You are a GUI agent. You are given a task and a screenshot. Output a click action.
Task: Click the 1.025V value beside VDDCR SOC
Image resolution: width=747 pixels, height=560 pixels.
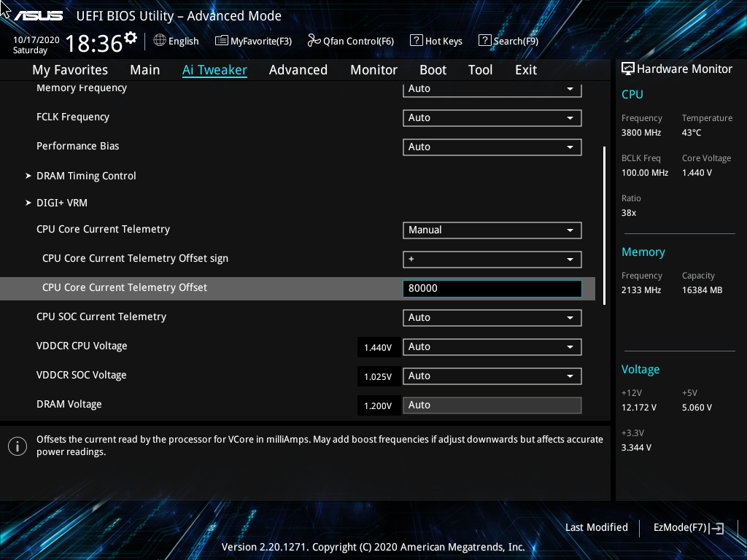[x=378, y=377]
